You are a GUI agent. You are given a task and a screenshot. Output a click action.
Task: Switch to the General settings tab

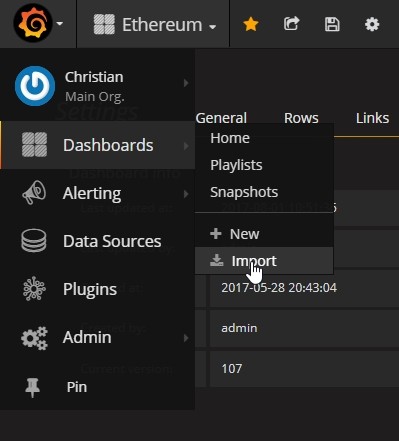pos(221,118)
